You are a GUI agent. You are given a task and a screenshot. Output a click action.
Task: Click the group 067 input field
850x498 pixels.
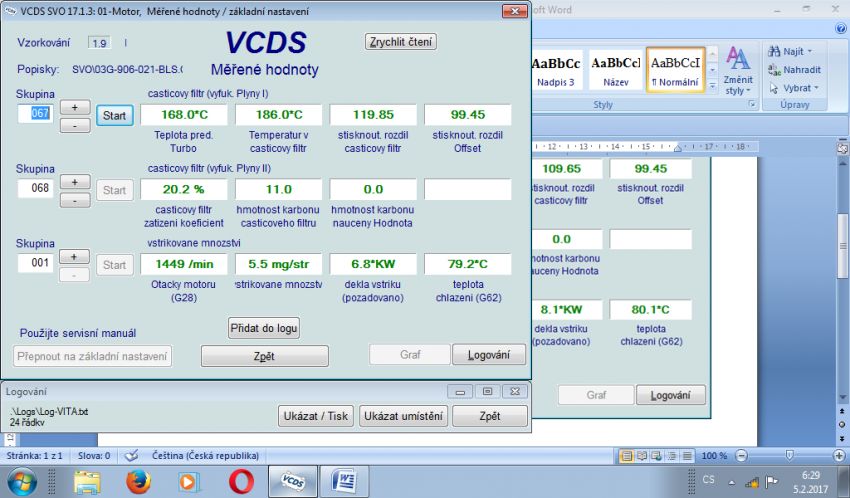pyautogui.click(x=36, y=113)
